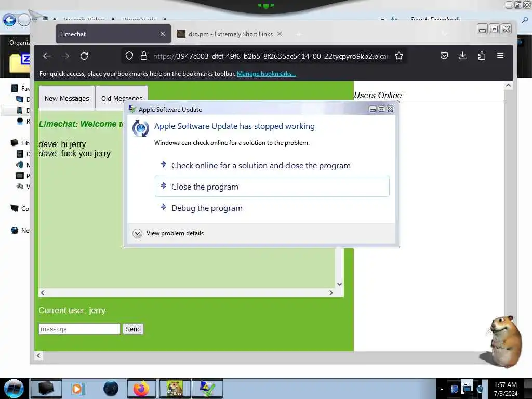Select the New Messages tab
The image size is (532, 399).
67,98
